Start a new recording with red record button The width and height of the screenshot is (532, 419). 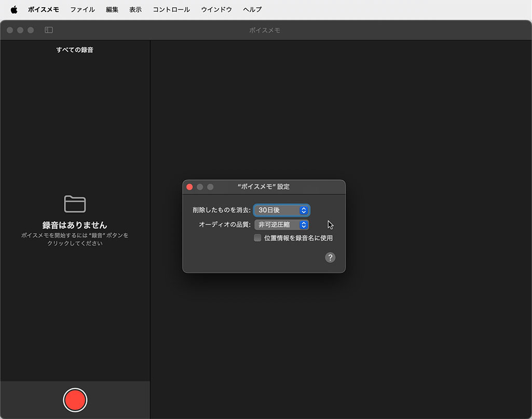click(x=75, y=400)
